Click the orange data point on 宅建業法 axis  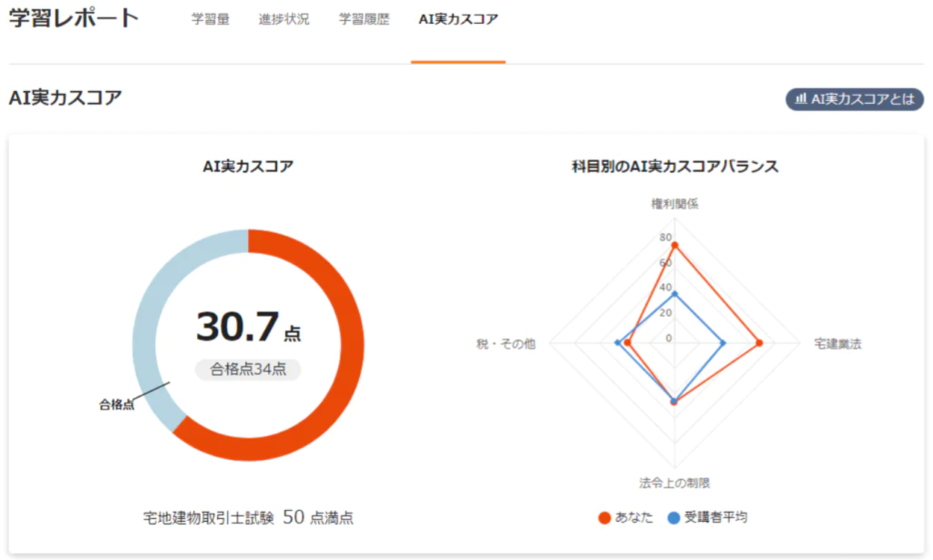(x=759, y=343)
